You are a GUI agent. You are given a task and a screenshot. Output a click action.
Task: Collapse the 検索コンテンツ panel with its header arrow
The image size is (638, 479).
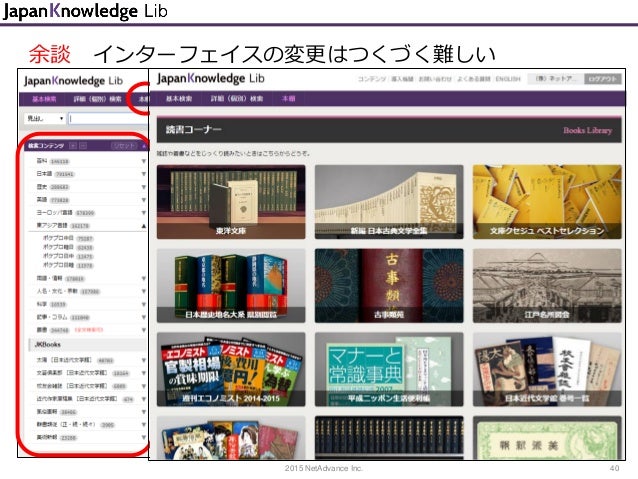144,146
